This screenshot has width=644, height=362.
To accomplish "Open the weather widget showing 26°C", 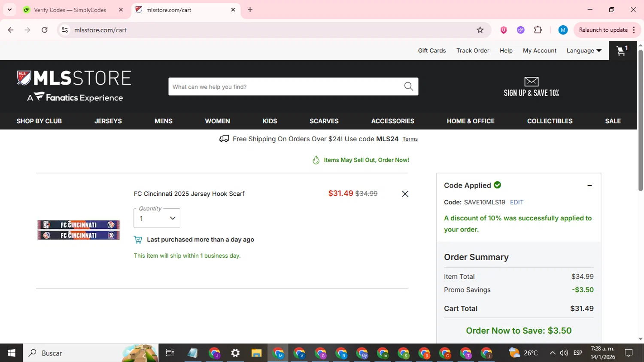I will 523,353.
